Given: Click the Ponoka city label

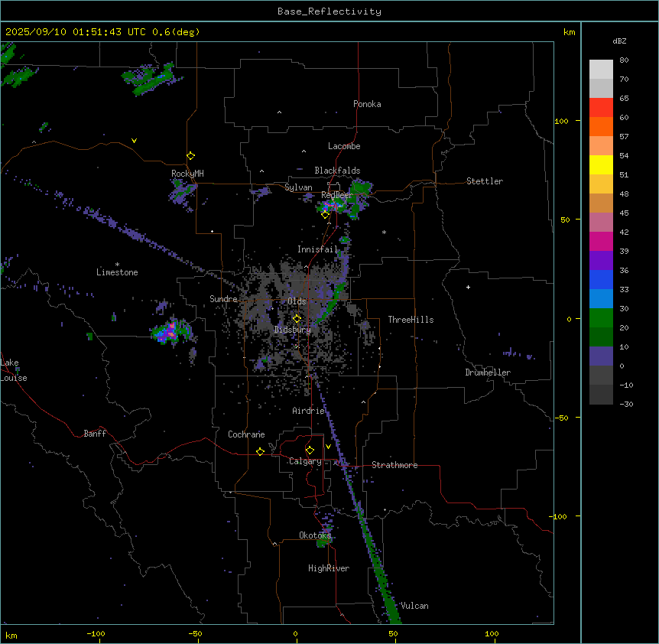Looking at the screenshot, I should (367, 104).
